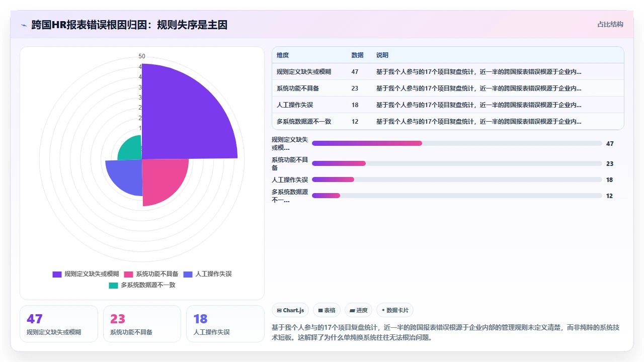Toggle legend item 人工操作失误
Screen dimensions: 644x362
tap(207, 274)
